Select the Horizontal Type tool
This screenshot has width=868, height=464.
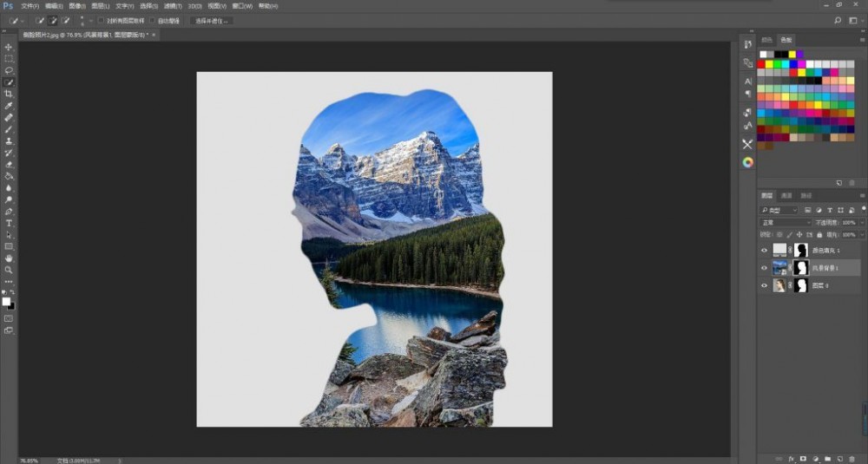coord(9,223)
